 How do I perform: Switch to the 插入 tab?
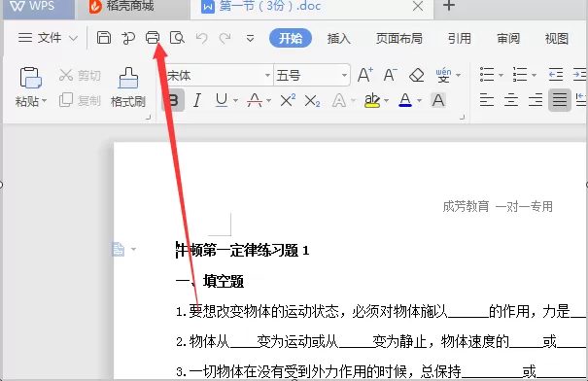coord(338,38)
